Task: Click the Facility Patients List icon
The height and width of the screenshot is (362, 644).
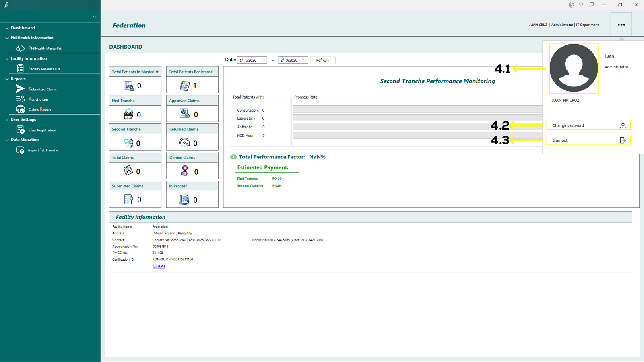Action: click(20, 69)
